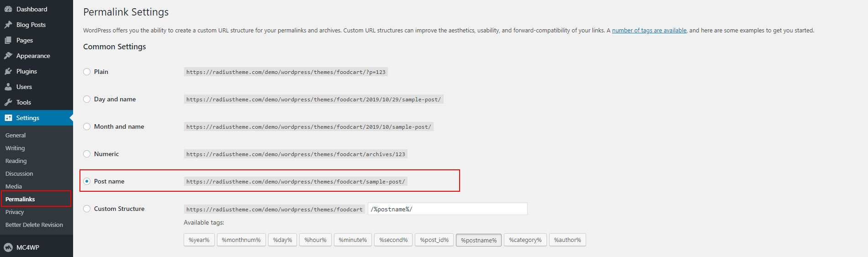Click the Tools wrench icon
This screenshot has height=257, width=868.
(x=8, y=102)
